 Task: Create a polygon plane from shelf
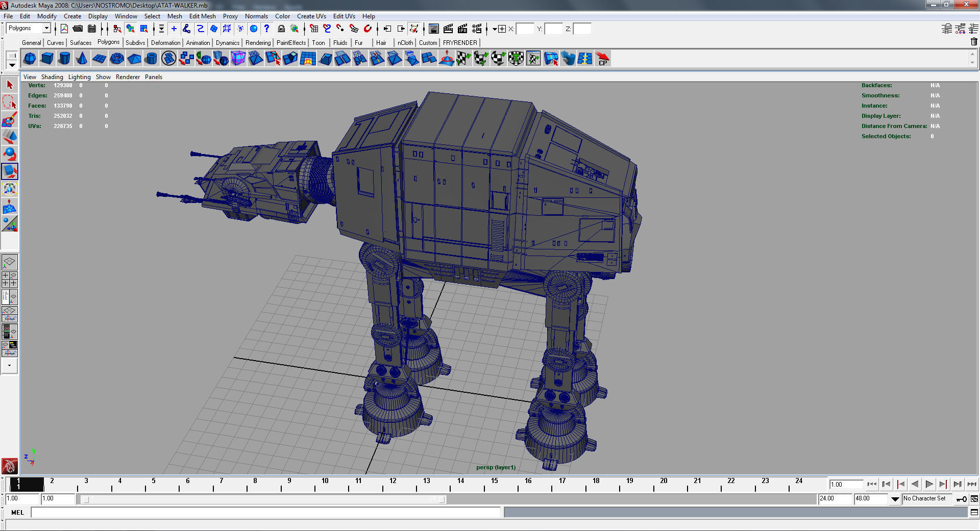99,59
